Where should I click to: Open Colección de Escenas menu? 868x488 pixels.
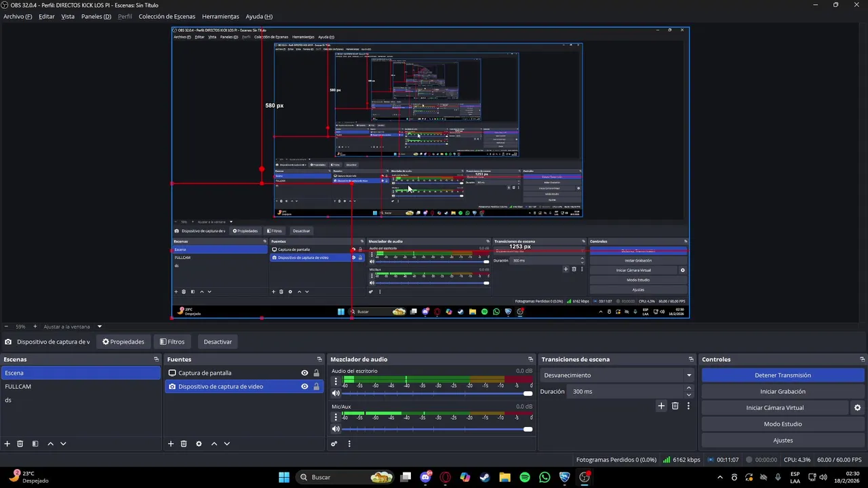click(x=167, y=16)
